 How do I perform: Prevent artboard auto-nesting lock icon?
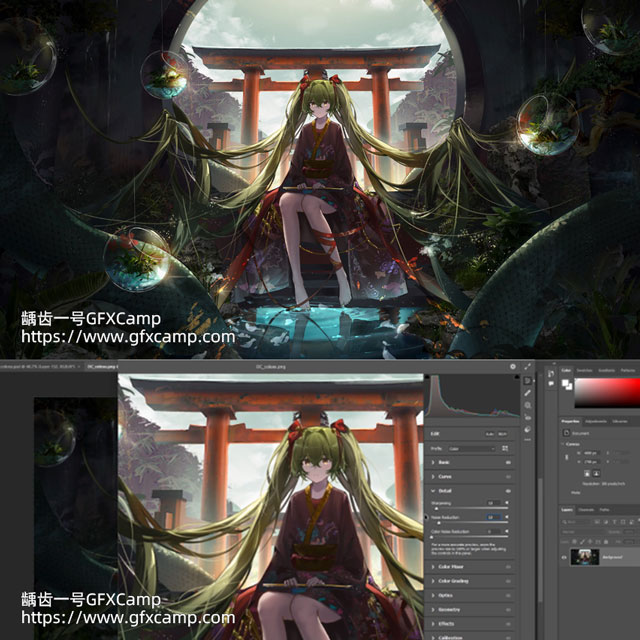click(598, 542)
